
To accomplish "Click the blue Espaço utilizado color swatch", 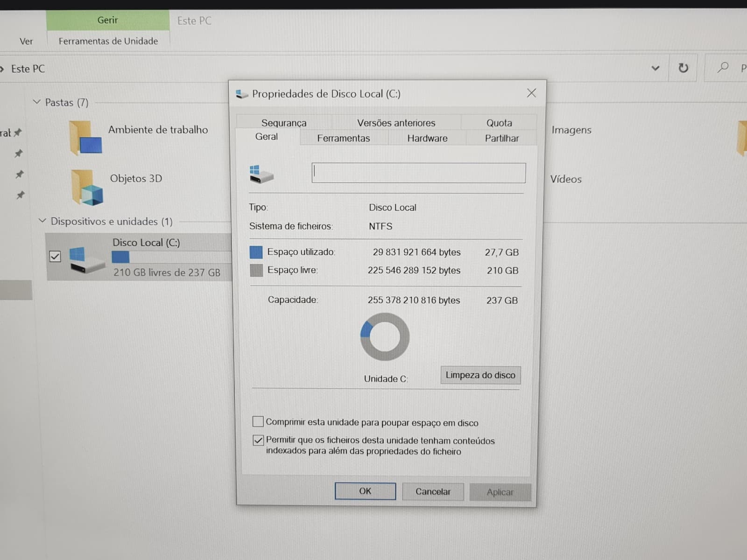I will (256, 252).
